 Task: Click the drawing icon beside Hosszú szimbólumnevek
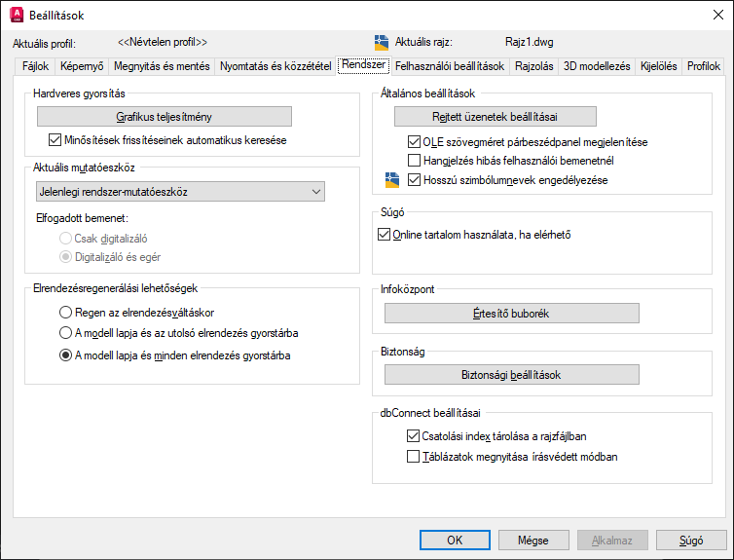click(x=392, y=179)
